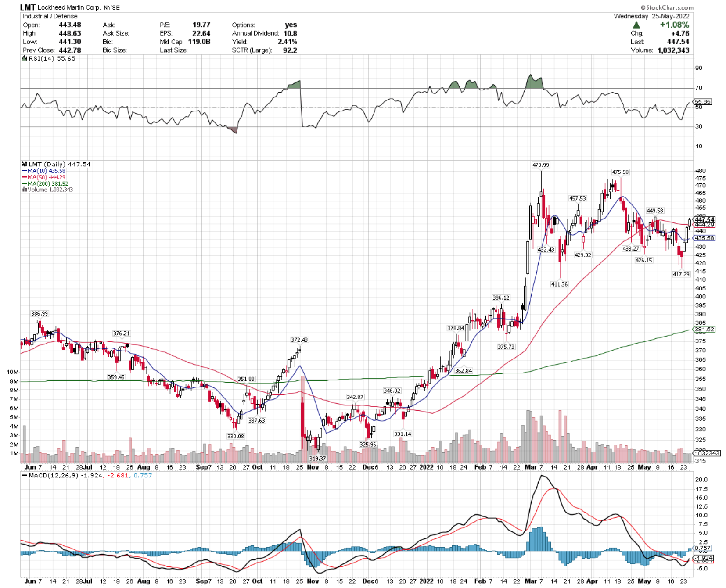
Task: Select the green MA(200) legend line
Action: [x=24, y=183]
